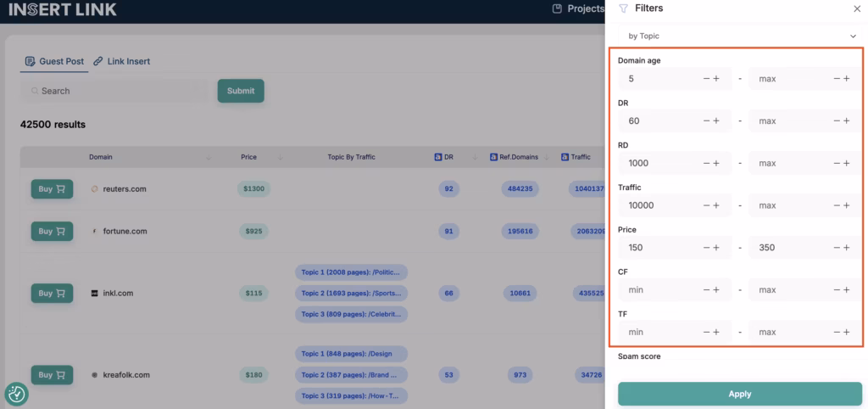Open inkl.com Topic 3 Celebrity tag
This screenshot has height=409, width=868.
point(352,314)
